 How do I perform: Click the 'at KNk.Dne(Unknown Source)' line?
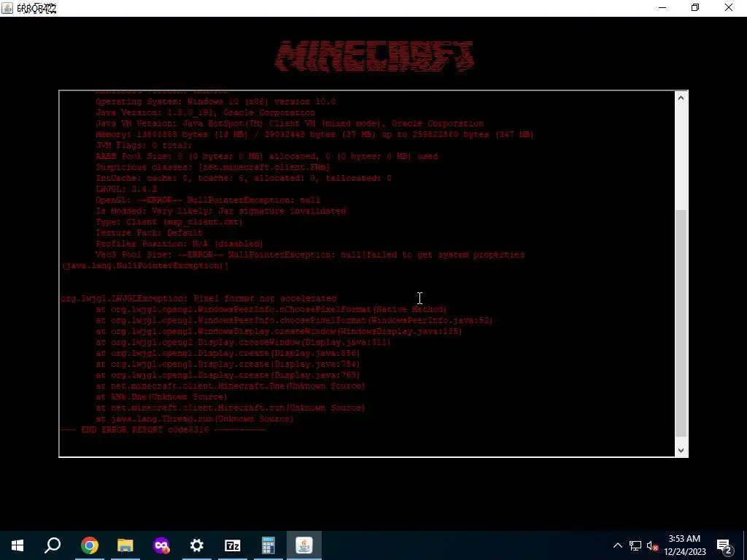coord(161,397)
